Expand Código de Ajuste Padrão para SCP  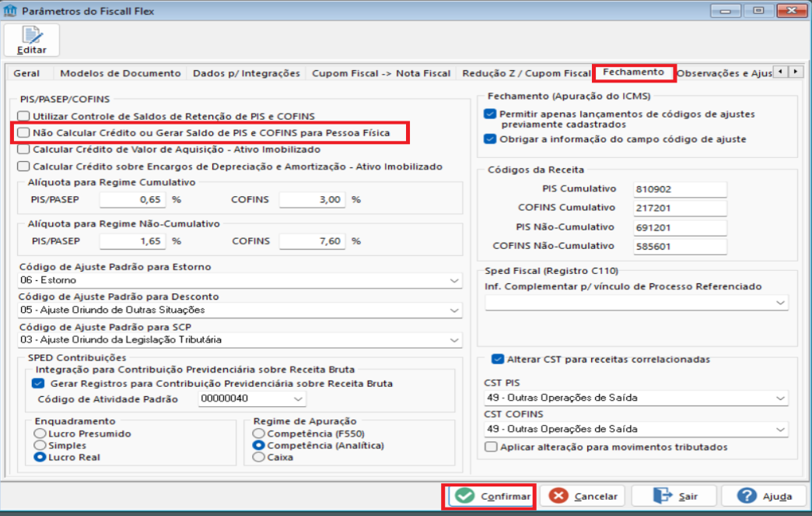(454, 340)
